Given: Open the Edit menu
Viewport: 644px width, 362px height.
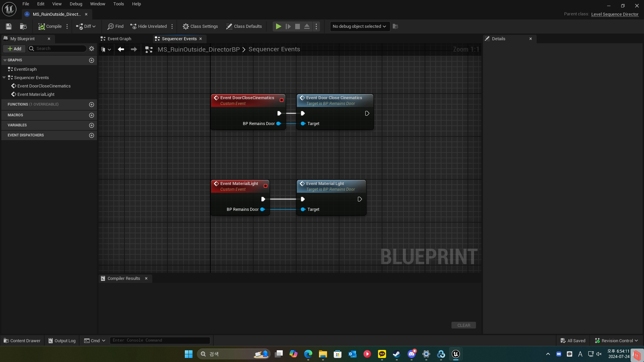Looking at the screenshot, I should pos(41,4).
